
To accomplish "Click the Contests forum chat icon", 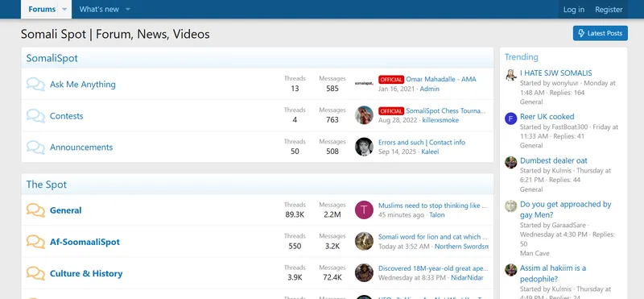I will pyautogui.click(x=35, y=116).
